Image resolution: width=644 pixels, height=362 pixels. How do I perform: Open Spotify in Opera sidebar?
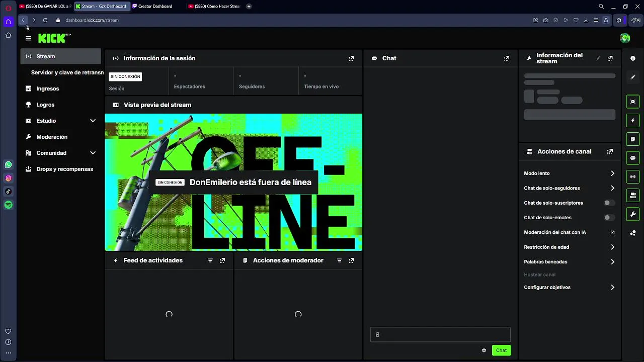pos(8,205)
